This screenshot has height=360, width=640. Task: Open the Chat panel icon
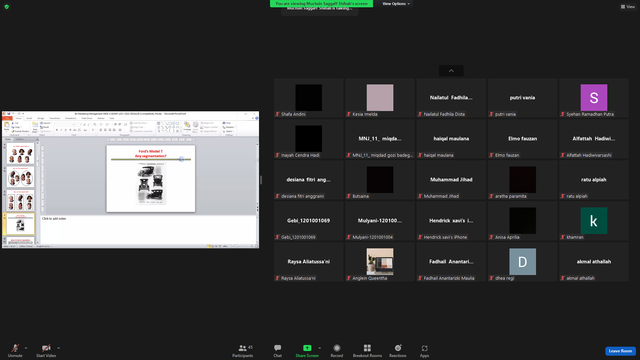pos(278,348)
